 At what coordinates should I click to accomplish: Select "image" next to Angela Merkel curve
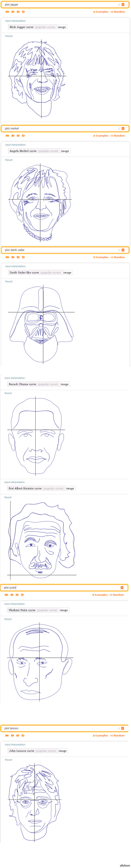tap(65, 151)
